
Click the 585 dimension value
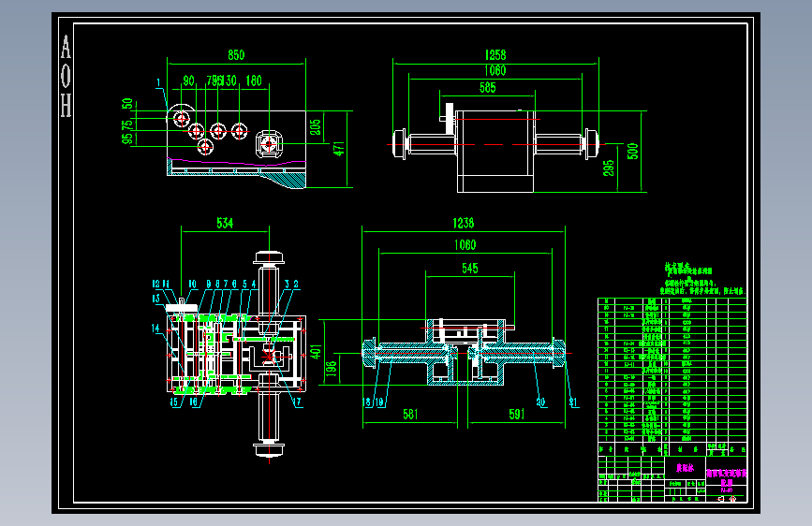[x=487, y=87]
